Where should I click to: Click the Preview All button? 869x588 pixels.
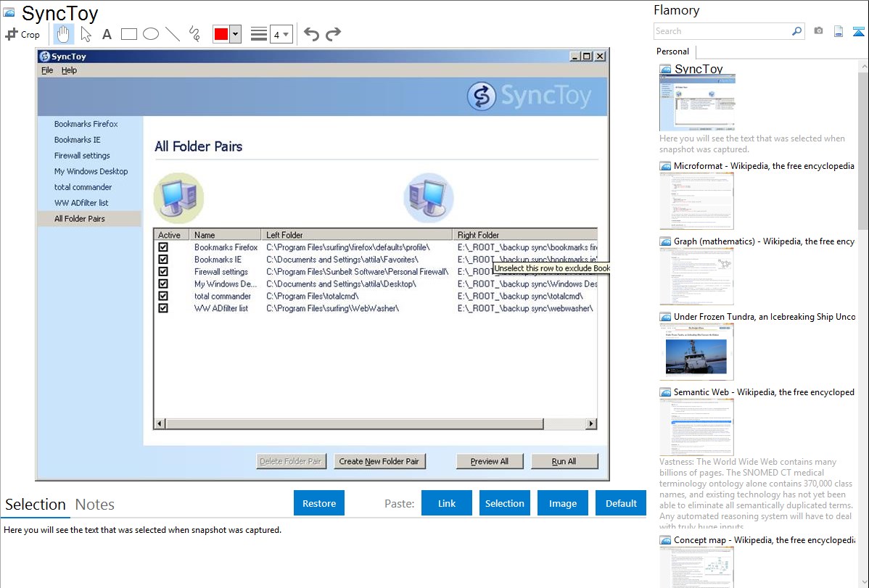pos(490,461)
